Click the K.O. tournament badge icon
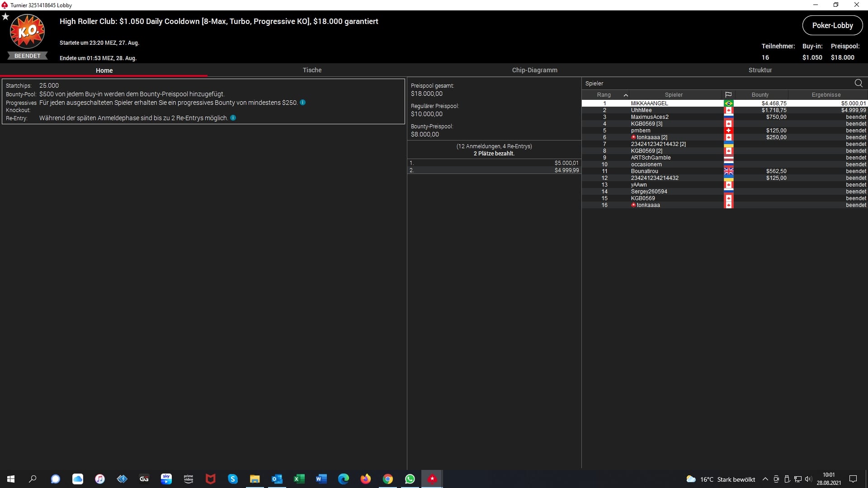Image resolution: width=868 pixels, height=488 pixels. point(27,32)
